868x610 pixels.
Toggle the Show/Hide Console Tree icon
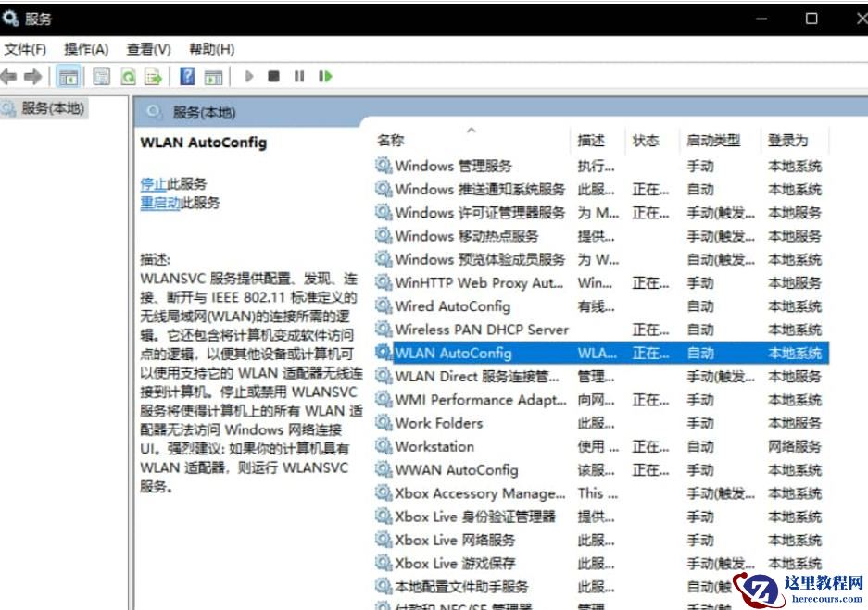[x=69, y=77]
